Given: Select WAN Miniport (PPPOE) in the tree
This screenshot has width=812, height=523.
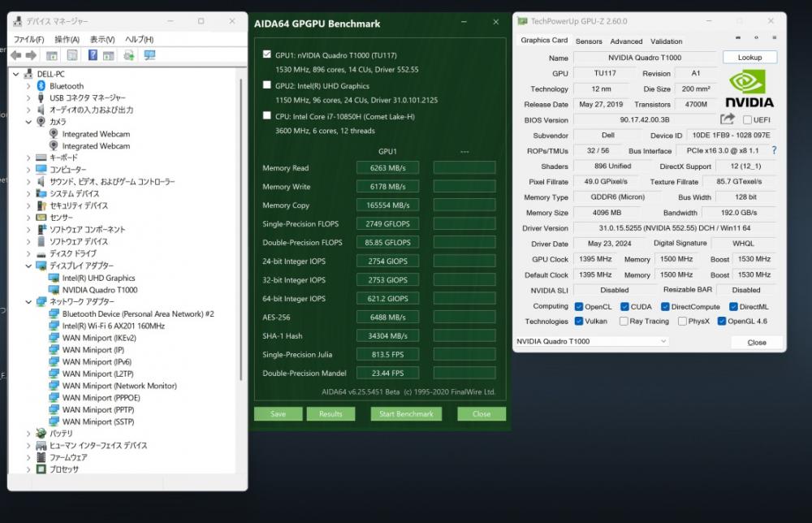Looking at the screenshot, I should [x=101, y=398].
